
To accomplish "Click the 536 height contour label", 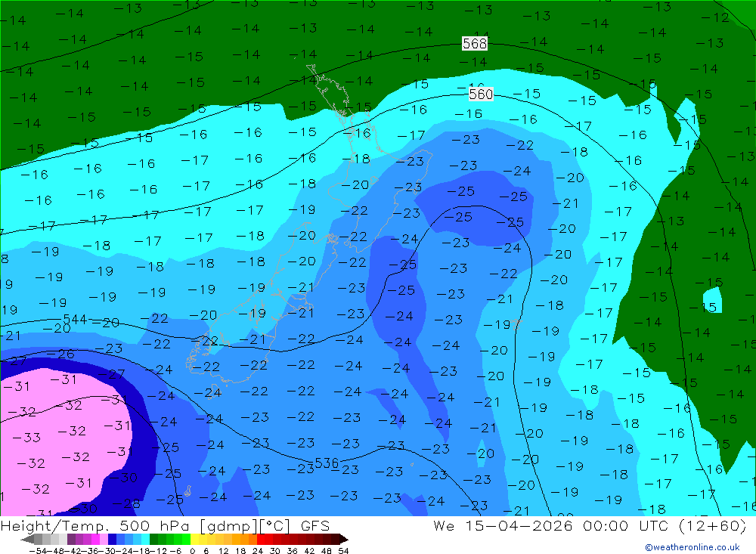I will [x=327, y=463].
